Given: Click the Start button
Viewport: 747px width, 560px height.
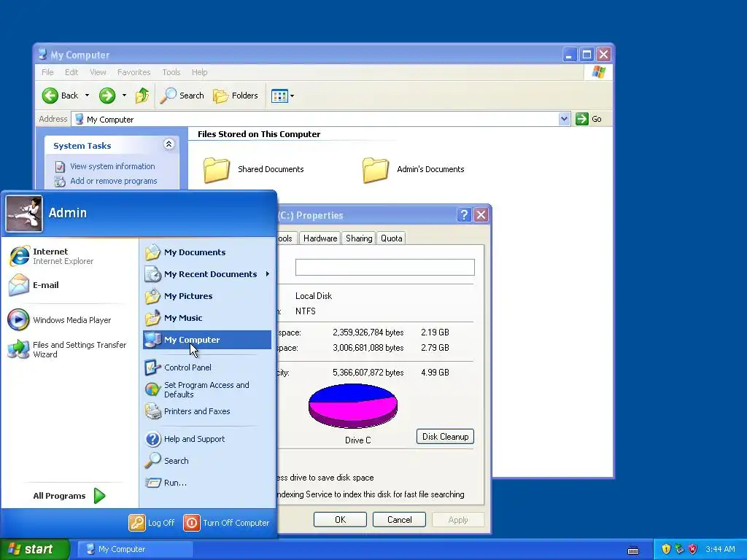Looking at the screenshot, I should tap(34, 550).
